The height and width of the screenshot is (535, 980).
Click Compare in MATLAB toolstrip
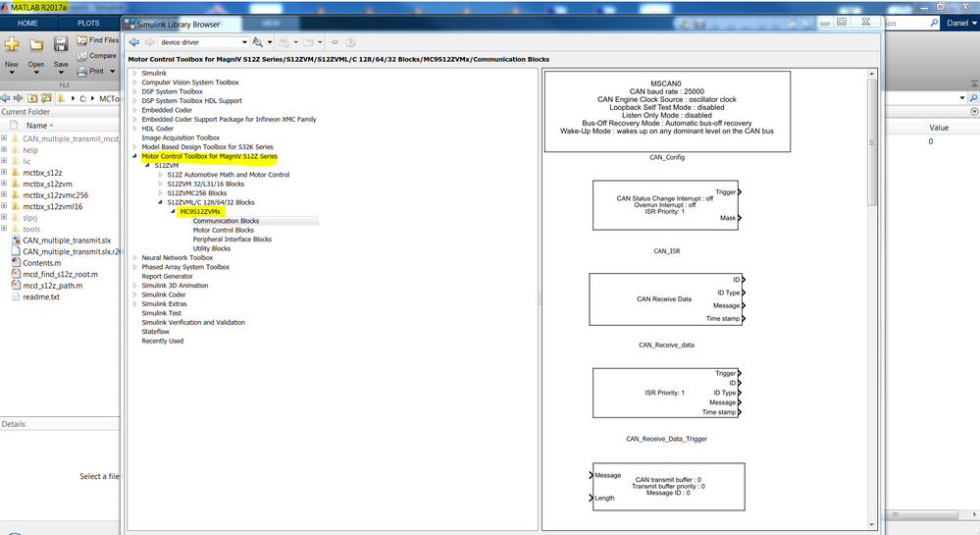(97, 56)
